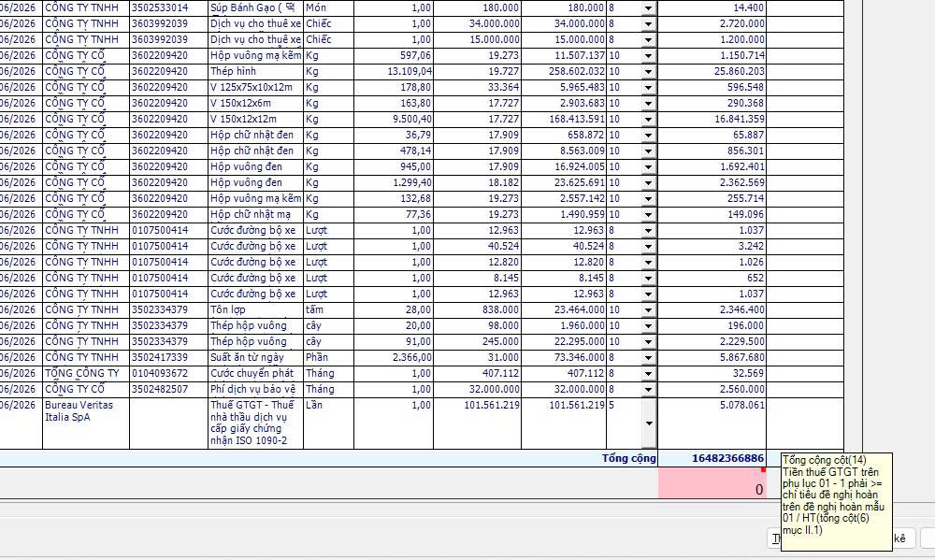This screenshot has width=935, height=560.
Task: Click amount cell 5.965.483
Action: coord(564,88)
